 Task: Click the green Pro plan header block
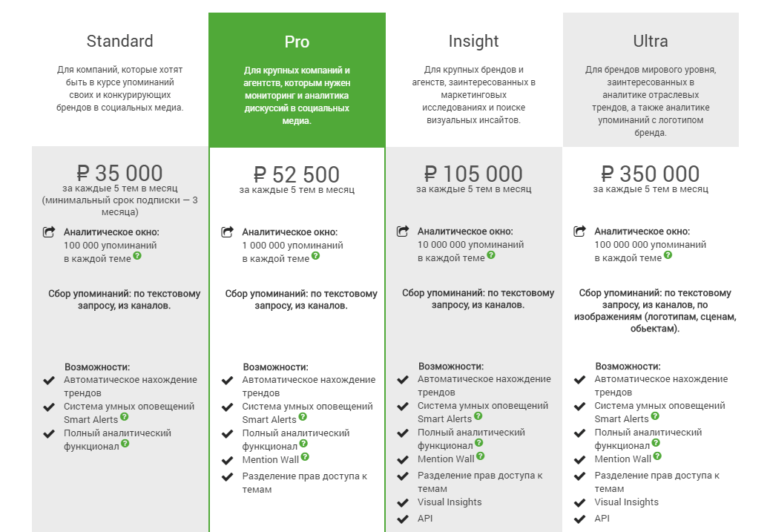pyautogui.click(x=297, y=79)
